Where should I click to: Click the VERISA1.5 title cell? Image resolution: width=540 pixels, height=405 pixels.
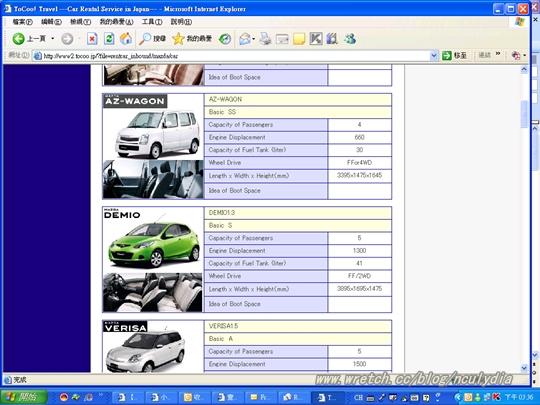click(298, 326)
